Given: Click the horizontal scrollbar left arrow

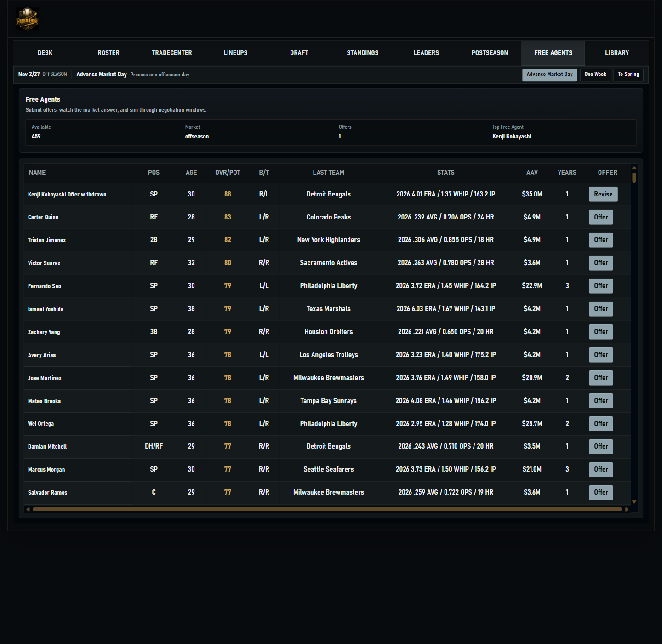Looking at the screenshot, I should (x=28, y=509).
